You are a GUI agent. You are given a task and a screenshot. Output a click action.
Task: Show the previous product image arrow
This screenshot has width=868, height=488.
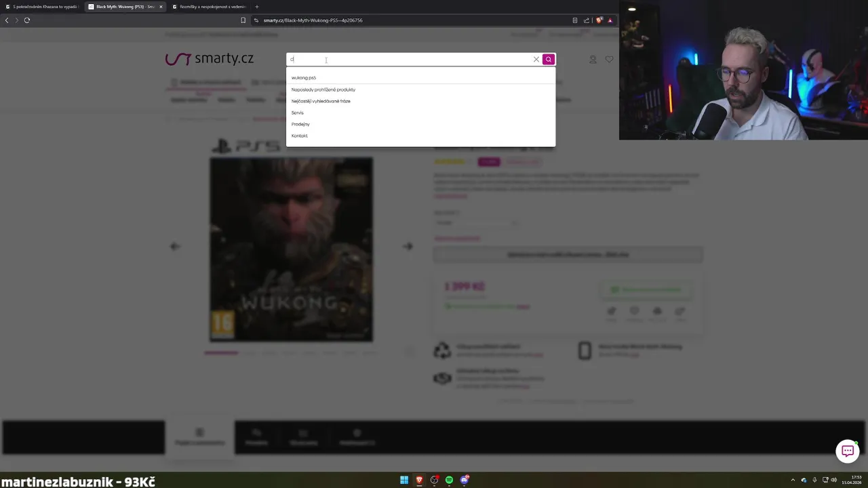click(175, 246)
